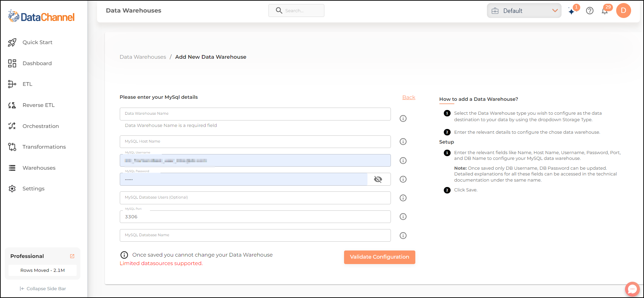Click the briefcase icon in workspace selector
This screenshot has width=644, height=298.
point(495,11)
